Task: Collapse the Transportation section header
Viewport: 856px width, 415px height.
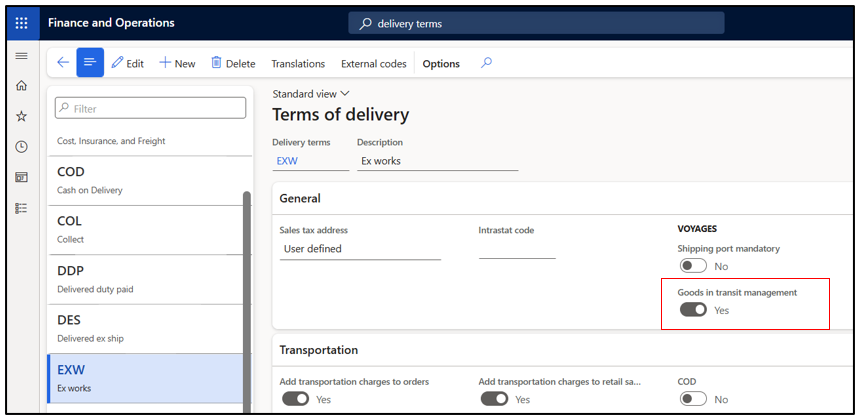Action: (562, 350)
